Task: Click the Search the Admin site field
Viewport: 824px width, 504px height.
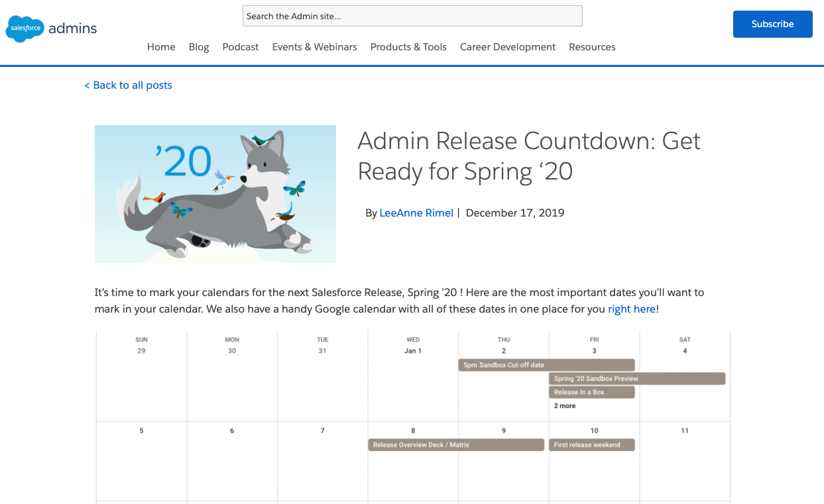Action: [412, 16]
